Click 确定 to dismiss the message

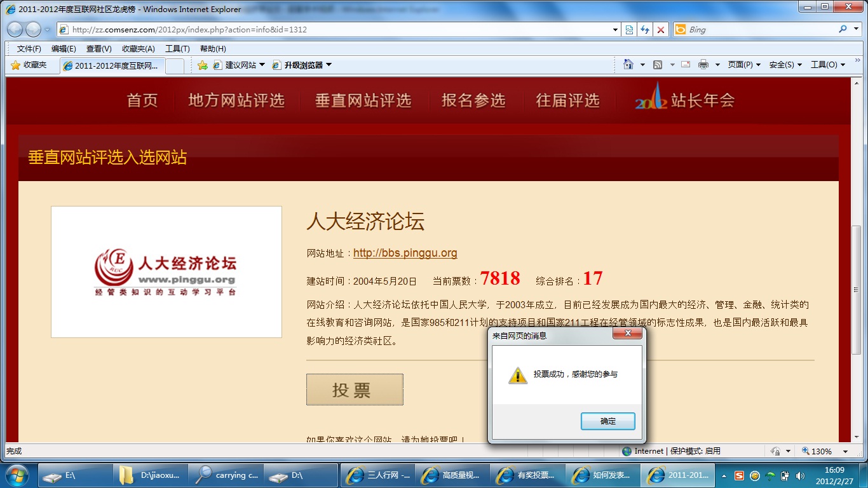[x=607, y=421]
